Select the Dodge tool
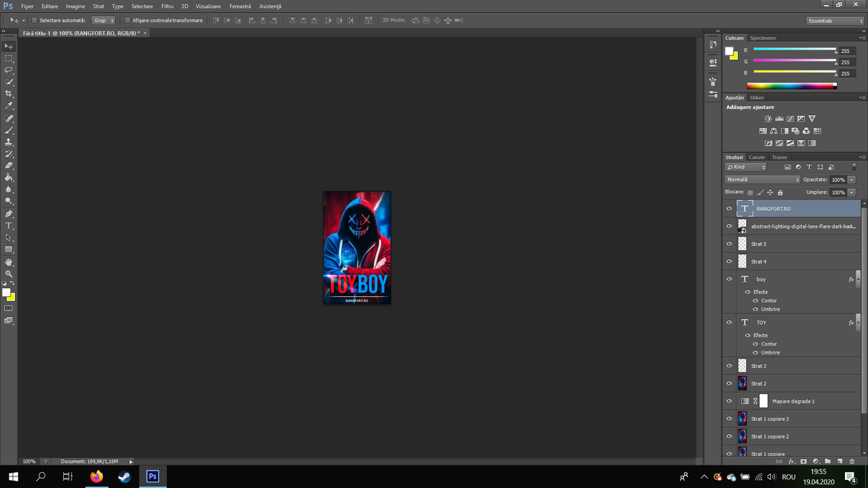 (x=9, y=201)
